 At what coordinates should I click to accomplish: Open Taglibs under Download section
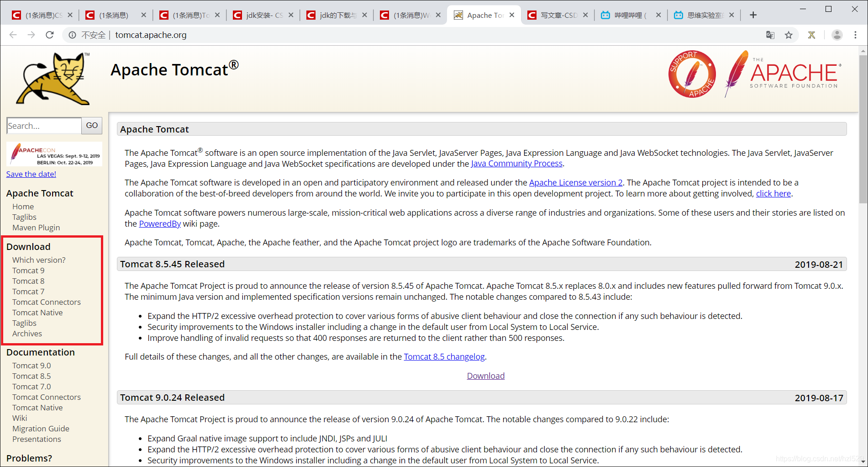click(x=24, y=323)
